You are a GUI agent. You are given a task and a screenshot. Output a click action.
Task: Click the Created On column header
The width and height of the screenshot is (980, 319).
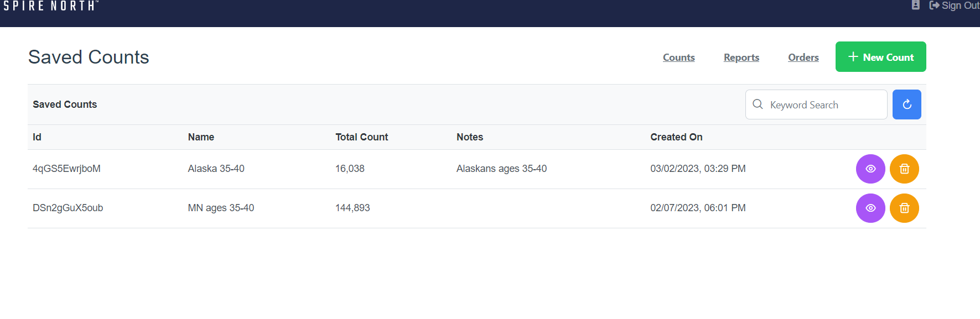point(676,137)
